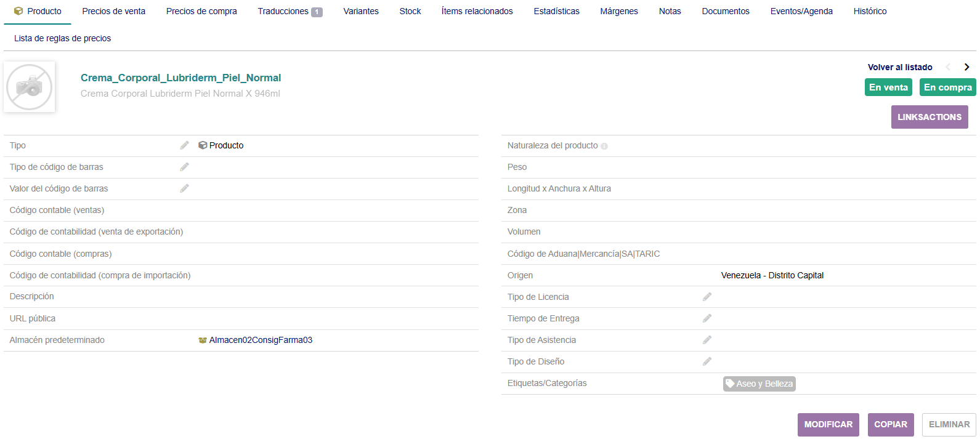Image resolution: width=980 pixels, height=439 pixels.
Task: Edit Tipo de Asistencia via pencil icon
Action: (x=707, y=340)
